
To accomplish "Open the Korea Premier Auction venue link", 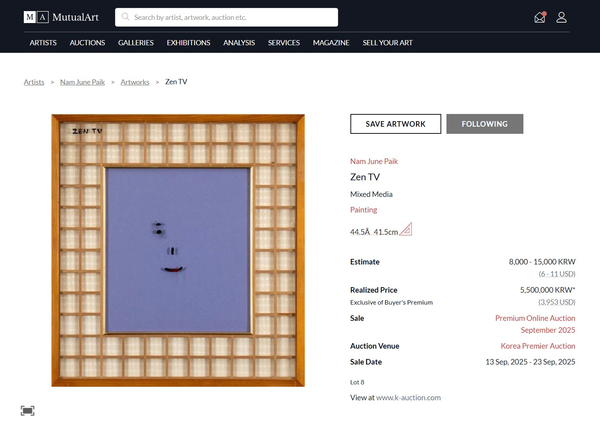I will tap(538, 345).
